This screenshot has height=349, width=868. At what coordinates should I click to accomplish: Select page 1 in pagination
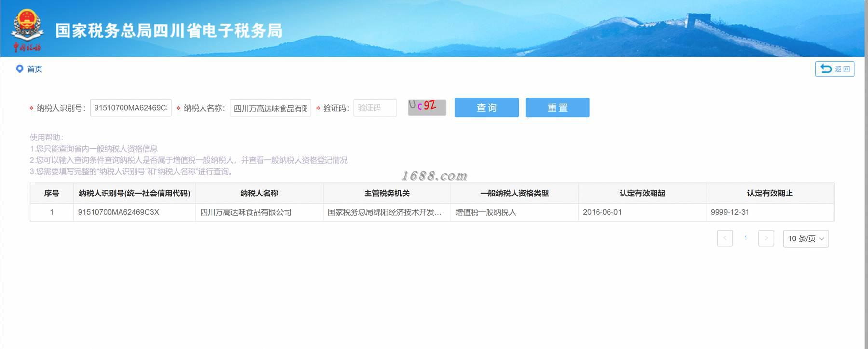[x=746, y=238]
